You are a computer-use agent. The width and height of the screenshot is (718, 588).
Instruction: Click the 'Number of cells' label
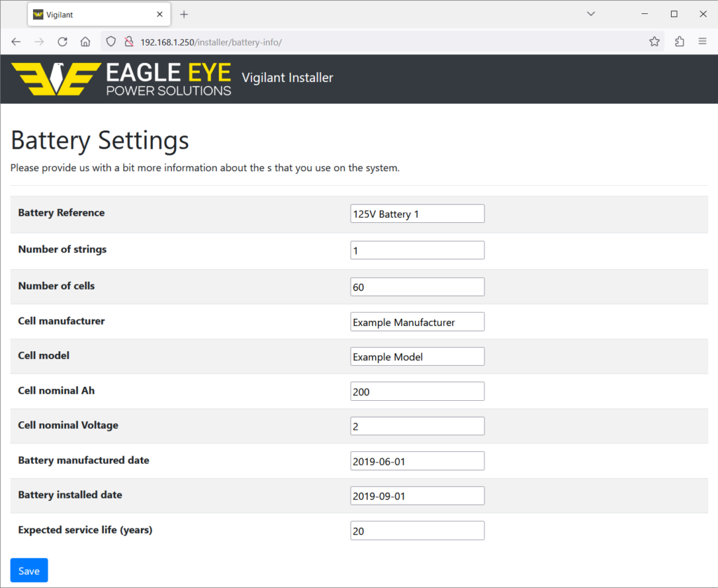[56, 286]
